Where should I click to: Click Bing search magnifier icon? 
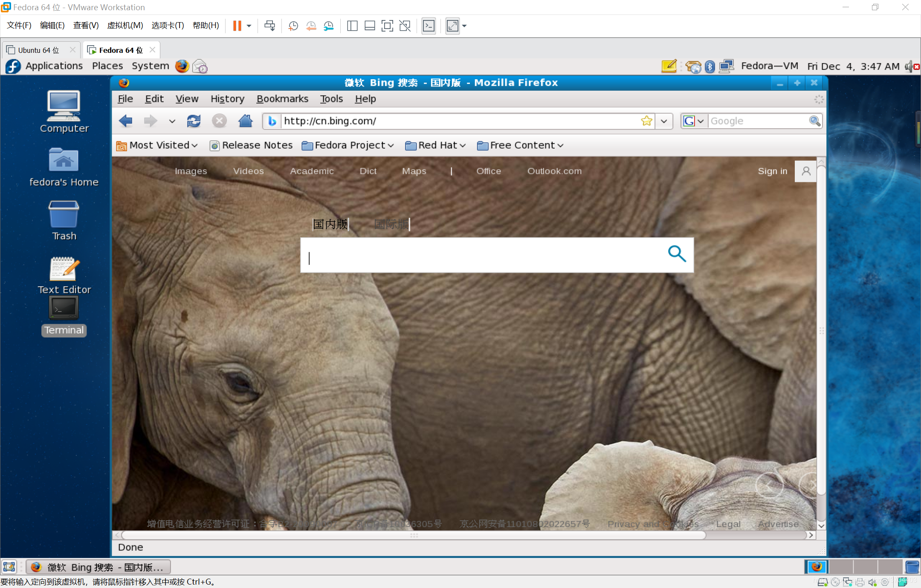click(x=676, y=254)
